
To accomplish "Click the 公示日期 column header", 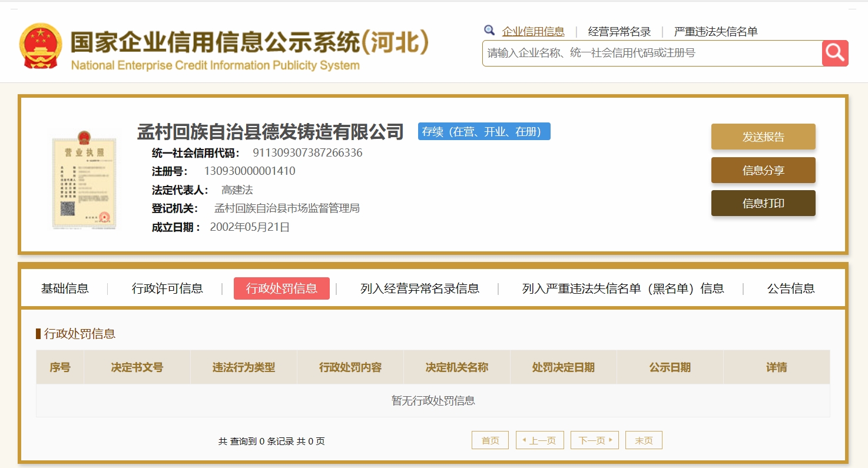I will 670,367.
